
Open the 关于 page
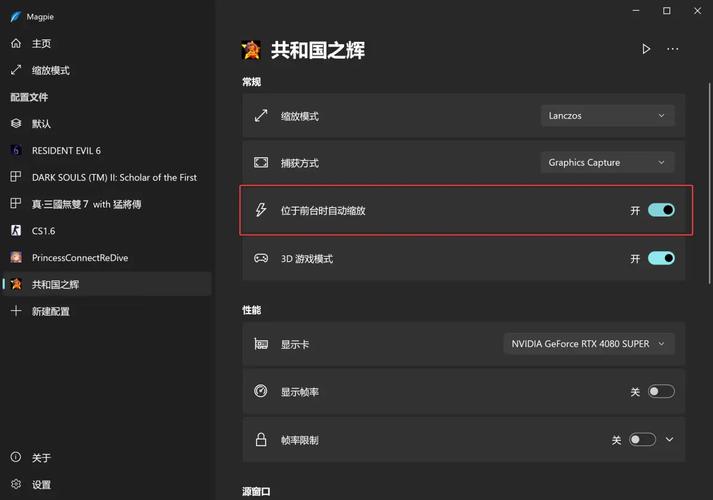click(x=106, y=457)
